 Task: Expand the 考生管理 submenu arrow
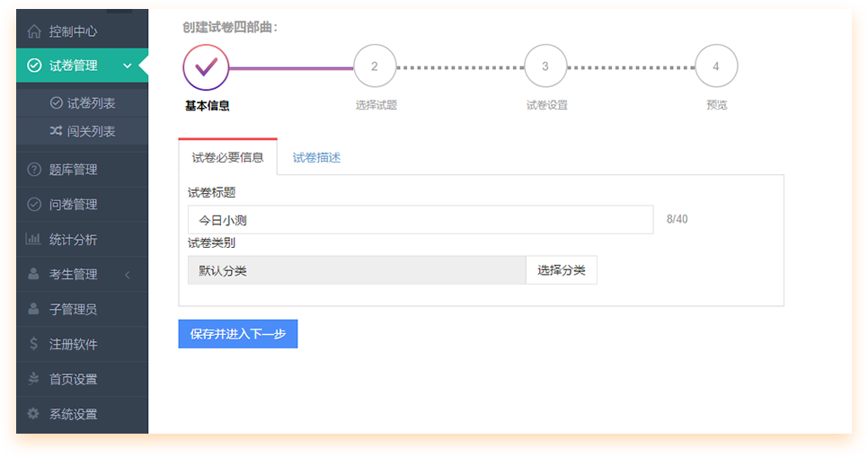pos(128,275)
